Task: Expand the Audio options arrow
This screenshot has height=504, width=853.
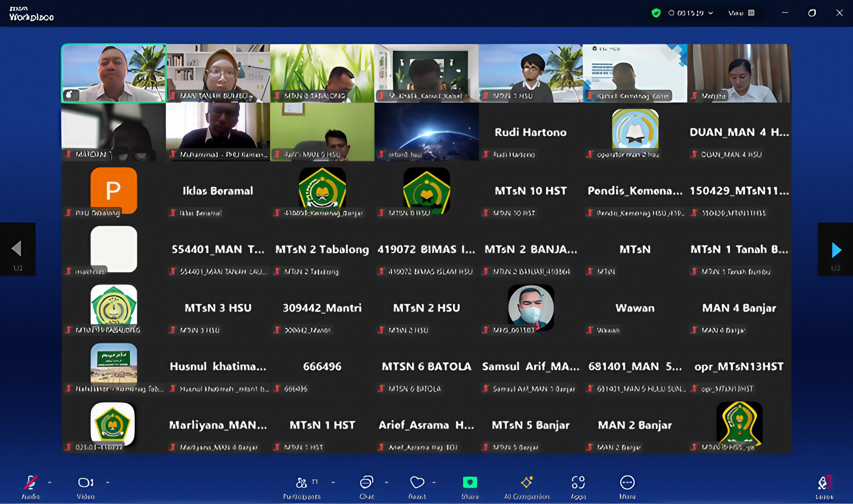Action: 50,482
